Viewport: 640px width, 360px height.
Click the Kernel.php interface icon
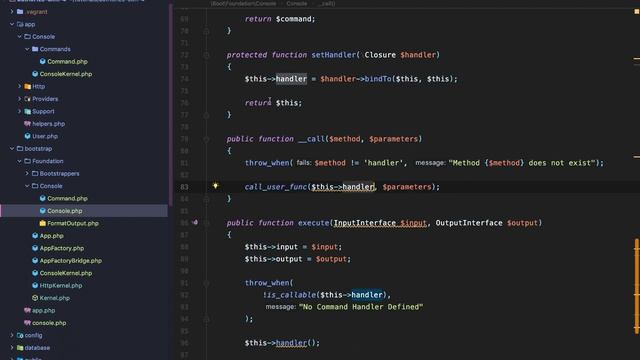point(35,298)
